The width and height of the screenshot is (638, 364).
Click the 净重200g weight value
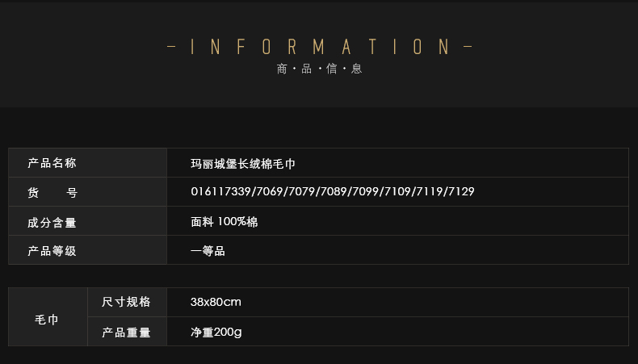[216, 333]
